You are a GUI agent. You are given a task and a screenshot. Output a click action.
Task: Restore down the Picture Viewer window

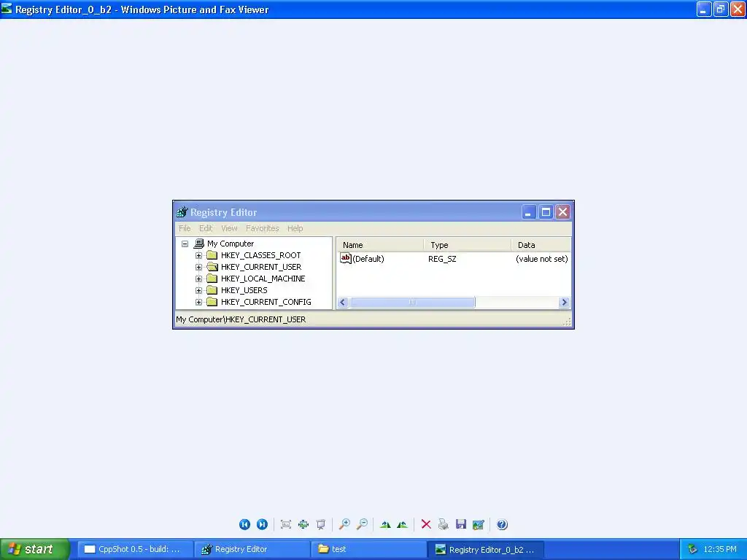720,9
